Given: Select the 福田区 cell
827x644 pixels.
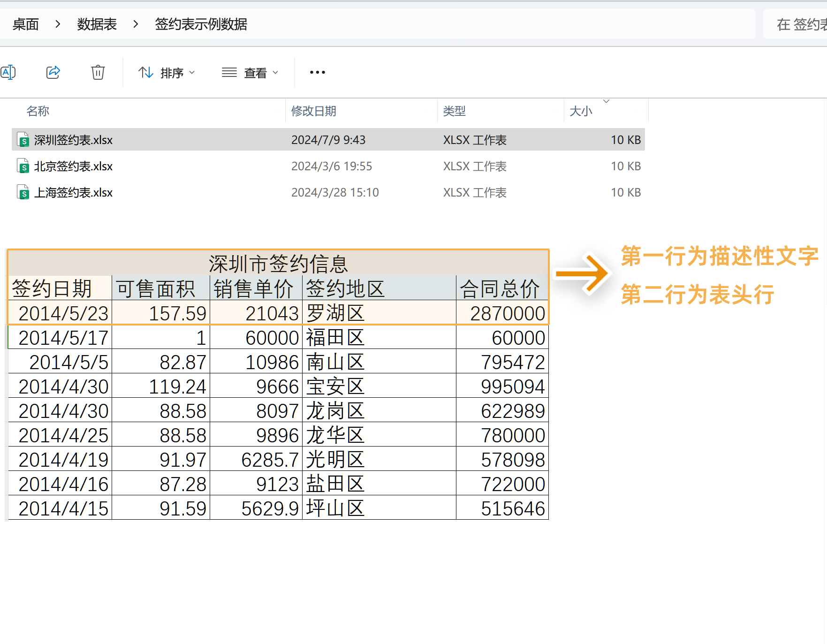Looking at the screenshot, I should [x=379, y=337].
